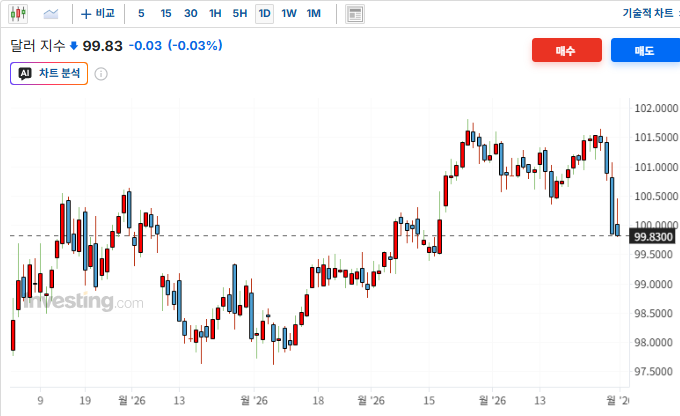Screen dimensions: 680x416
Task: Open the AI 차트 분석 button
Action: point(49,73)
